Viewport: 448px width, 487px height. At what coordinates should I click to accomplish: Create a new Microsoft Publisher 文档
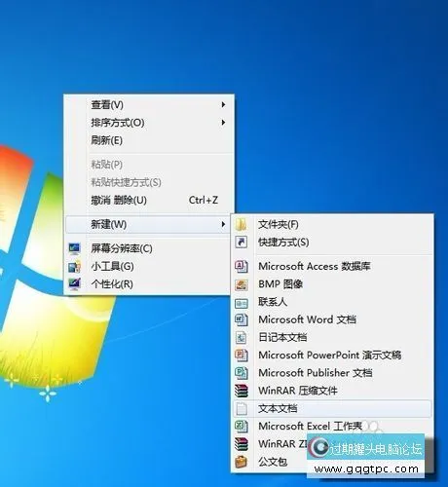(x=332, y=373)
